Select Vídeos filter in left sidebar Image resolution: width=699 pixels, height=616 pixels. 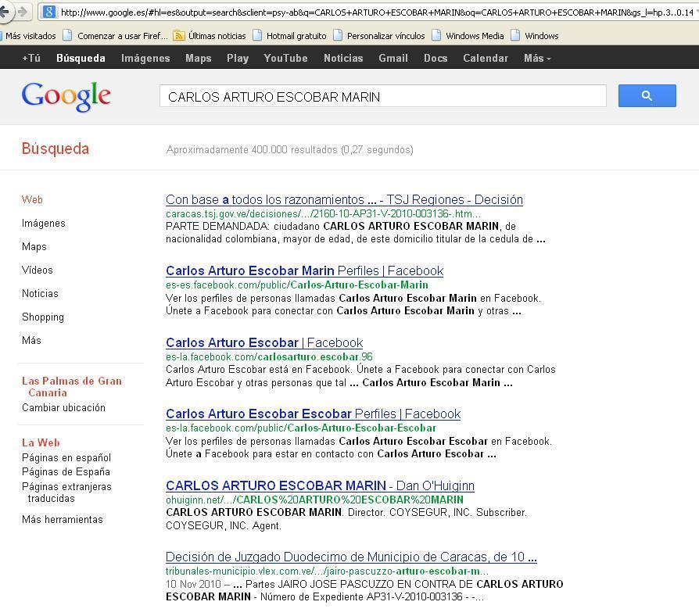(x=37, y=270)
